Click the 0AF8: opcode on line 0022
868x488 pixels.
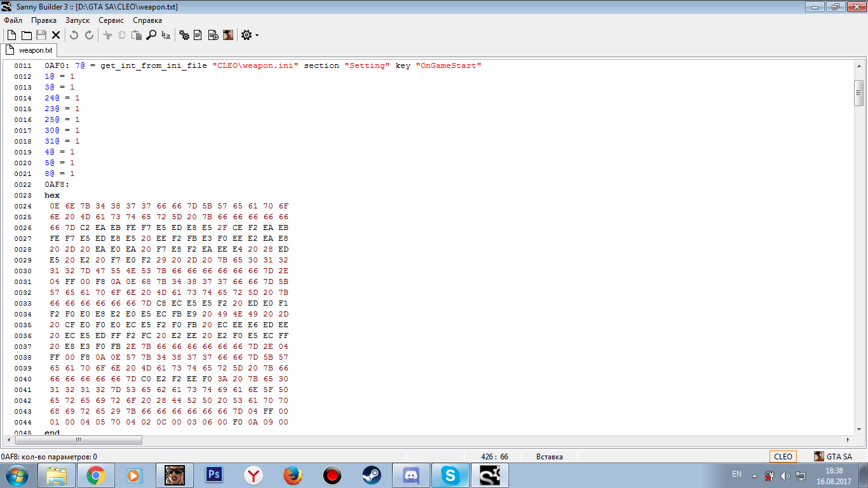coord(57,184)
